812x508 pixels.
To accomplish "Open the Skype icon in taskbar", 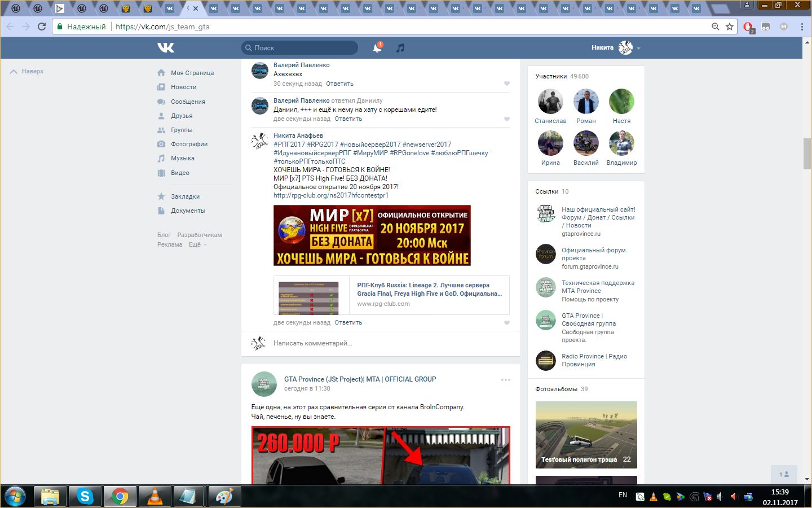I will tap(85, 496).
